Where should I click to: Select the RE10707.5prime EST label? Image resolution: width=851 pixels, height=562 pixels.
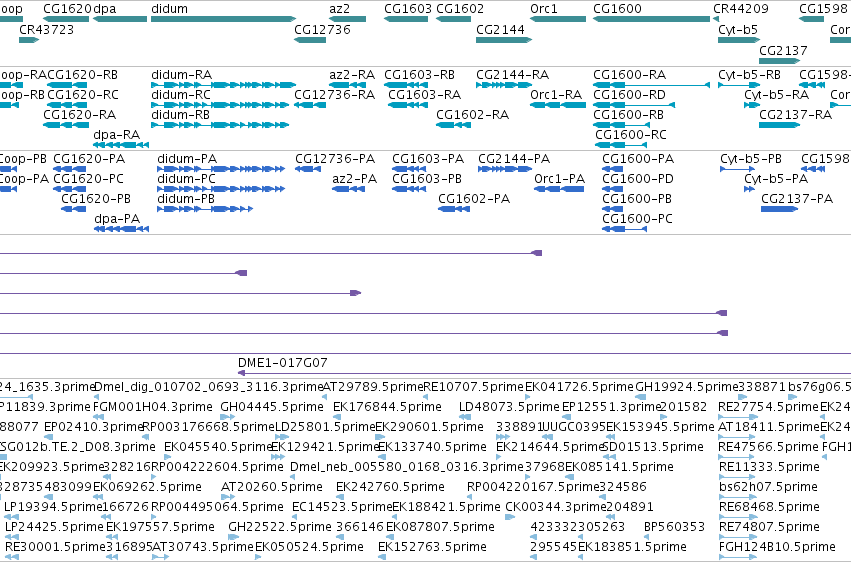(x=473, y=386)
